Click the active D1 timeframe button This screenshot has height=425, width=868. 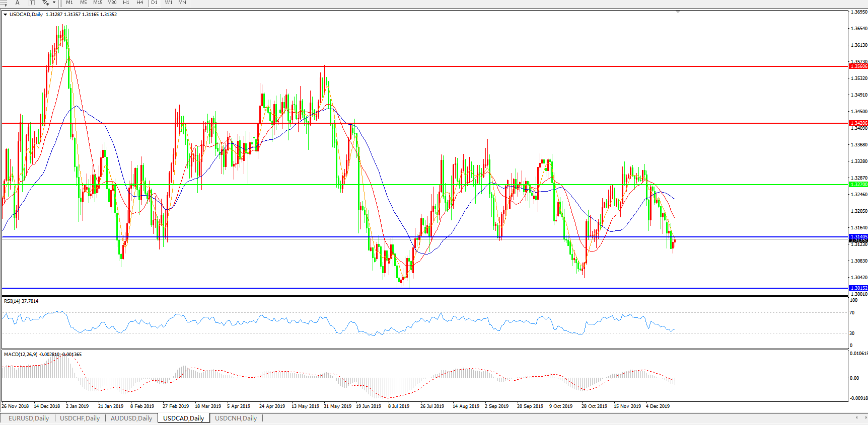point(154,3)
